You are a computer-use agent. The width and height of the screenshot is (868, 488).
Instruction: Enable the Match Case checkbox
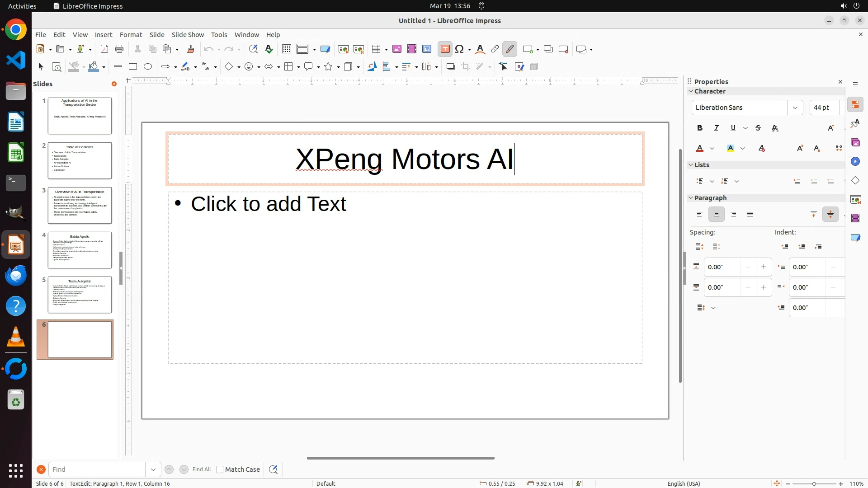pos(220,469)
